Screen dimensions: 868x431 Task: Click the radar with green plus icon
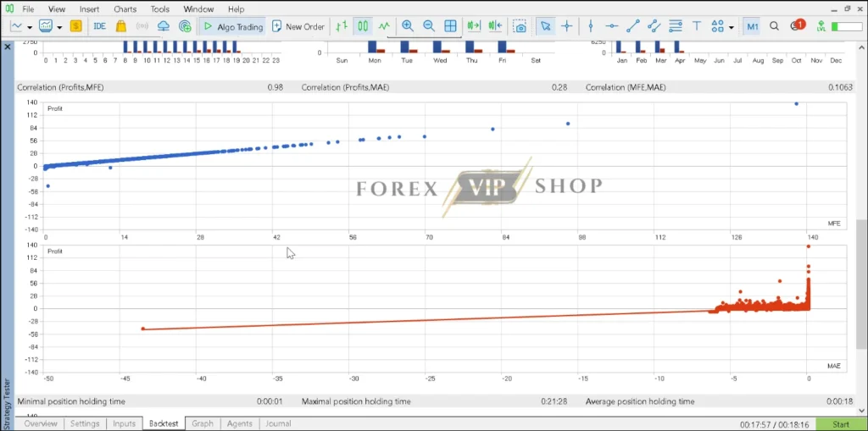[x=185, y=26]
